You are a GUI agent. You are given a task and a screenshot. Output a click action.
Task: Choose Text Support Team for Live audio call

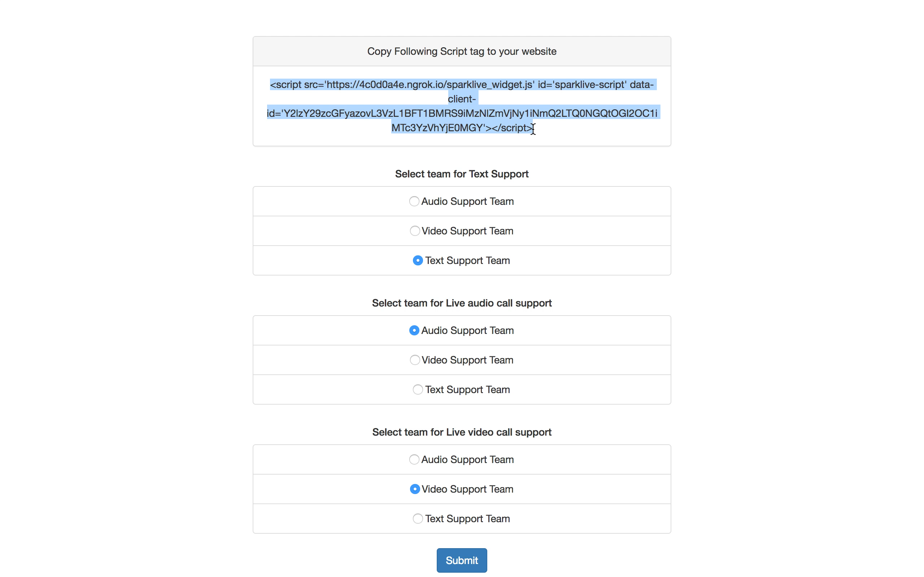tap(418, 389)
